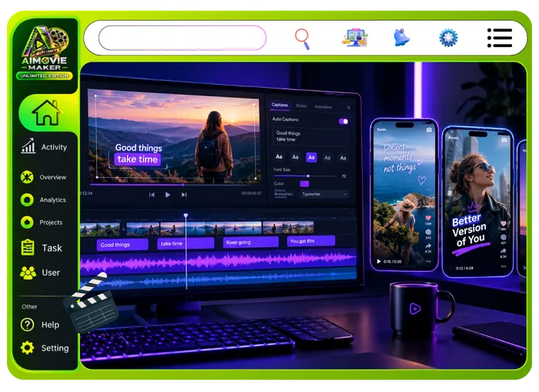Toggle the Auto Captions switch

coord(343,122)
